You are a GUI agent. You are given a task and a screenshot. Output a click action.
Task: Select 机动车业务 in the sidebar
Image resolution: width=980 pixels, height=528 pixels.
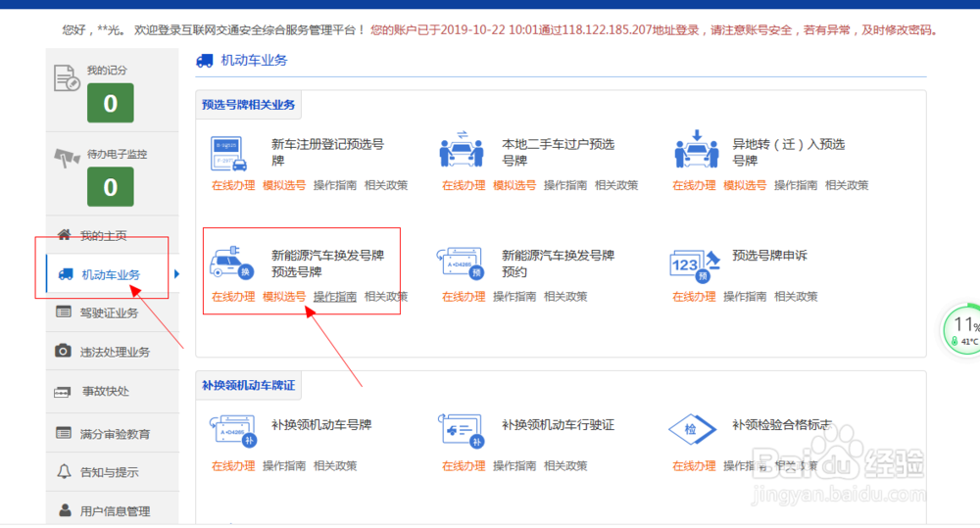[111, 275]
